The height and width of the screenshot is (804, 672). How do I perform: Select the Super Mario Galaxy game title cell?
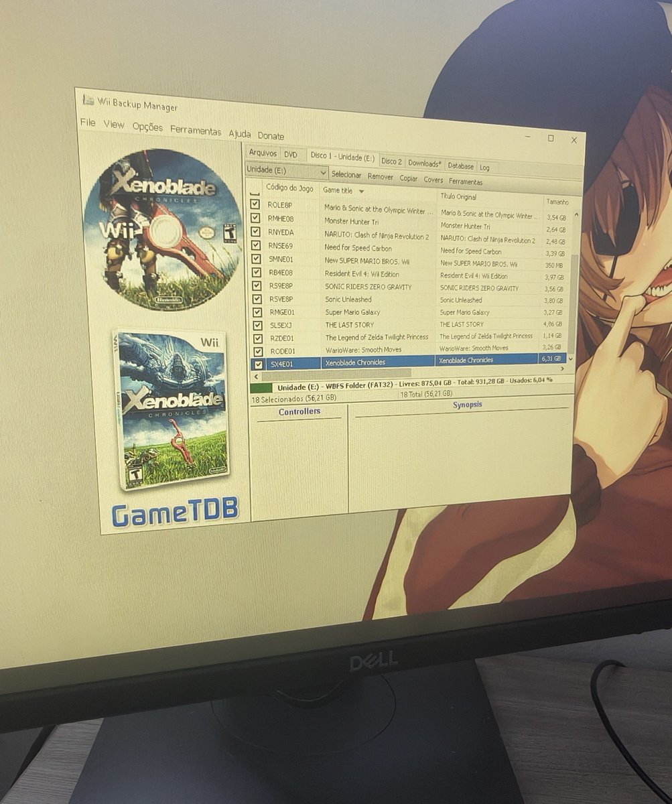(x=378, y=312)
